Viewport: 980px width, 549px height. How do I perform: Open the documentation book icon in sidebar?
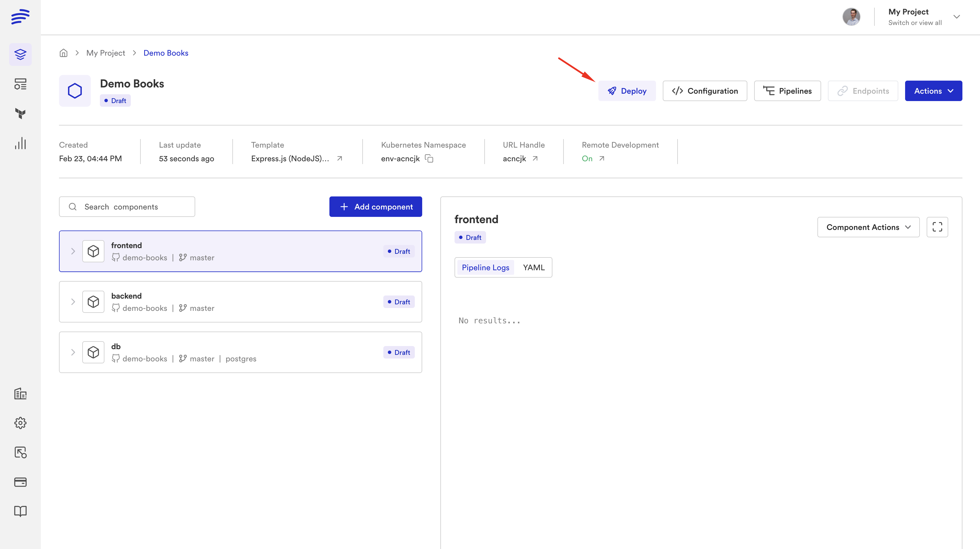20,511
